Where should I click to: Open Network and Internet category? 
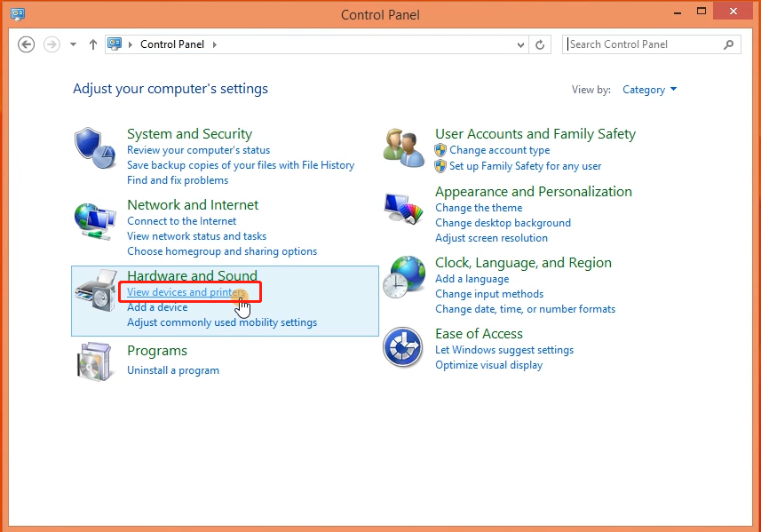pyautogui.click(x=193, y=205)
